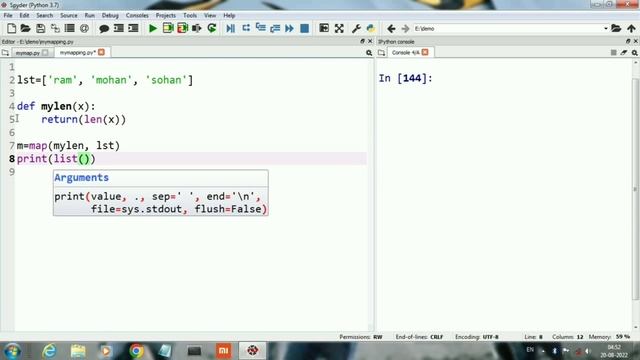This screenshot has width=640, height=360.
Task: Open Windows Start menu orb
Action: click(x=12, y=351)
